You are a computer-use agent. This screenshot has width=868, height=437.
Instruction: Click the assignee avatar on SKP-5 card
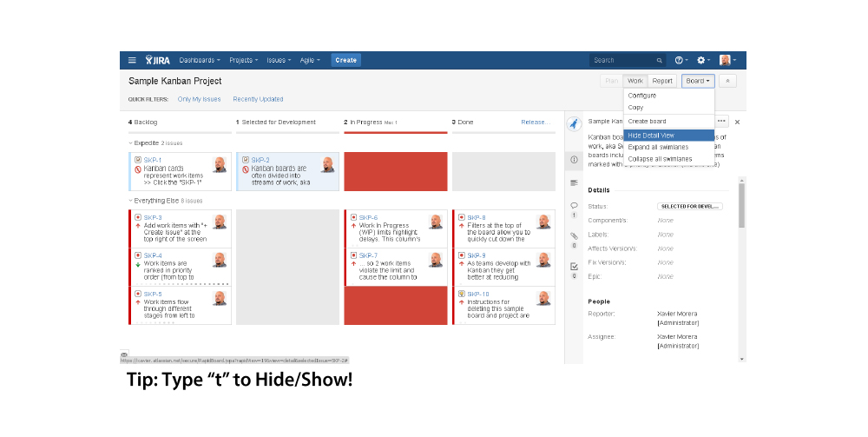[x=220, y=298]
